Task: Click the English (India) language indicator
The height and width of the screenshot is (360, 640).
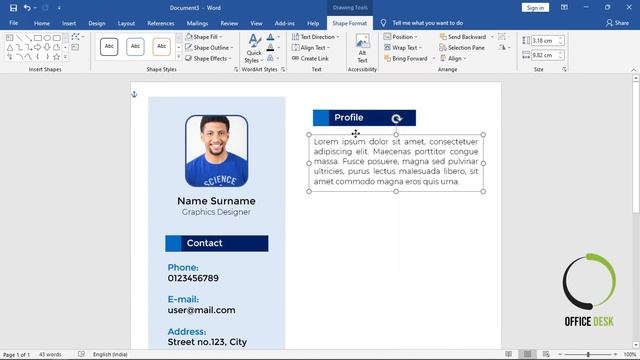Action: click(x=110, y=354)
